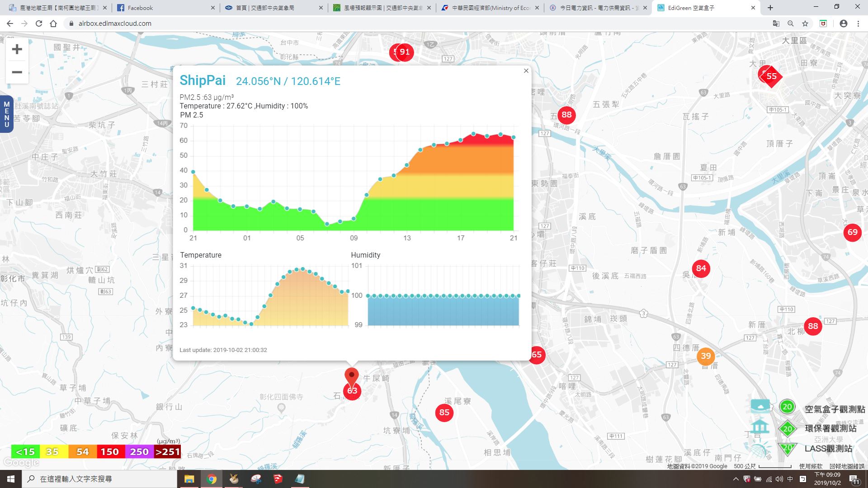Close the ShipPai info popup
Image resolution: width=868 pixels, height=488 pixels.
pos(526,71)
